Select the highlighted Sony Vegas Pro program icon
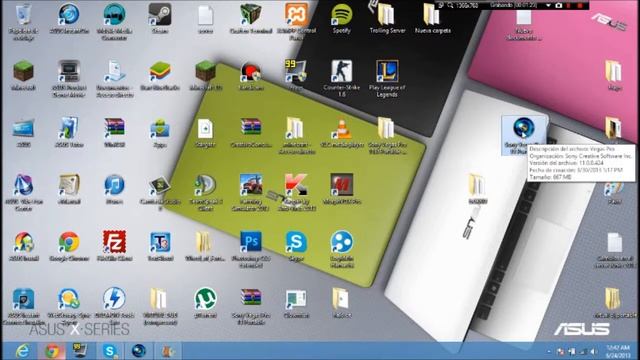The height and width of the screenshot is (360, 640). click(x=524, y=129)
